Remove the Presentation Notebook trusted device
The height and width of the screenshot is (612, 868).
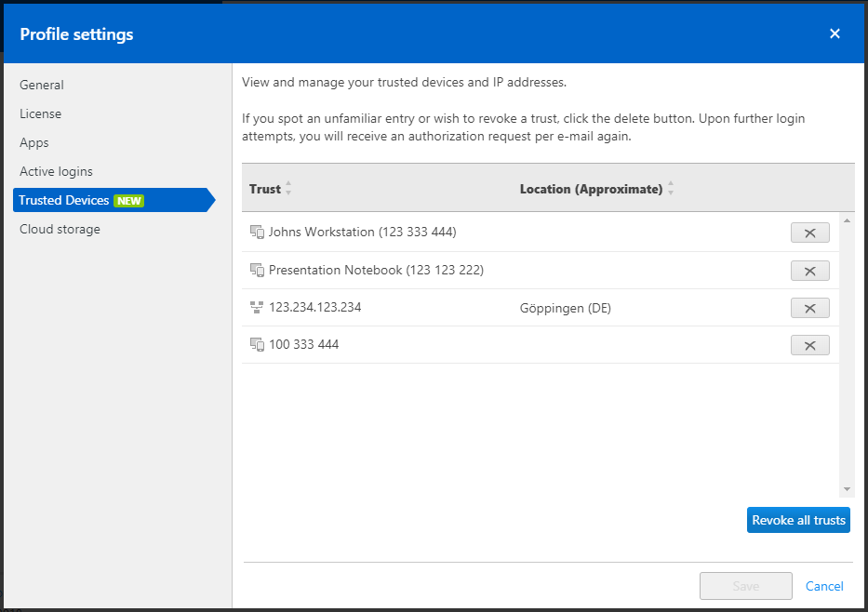point(809,271)
